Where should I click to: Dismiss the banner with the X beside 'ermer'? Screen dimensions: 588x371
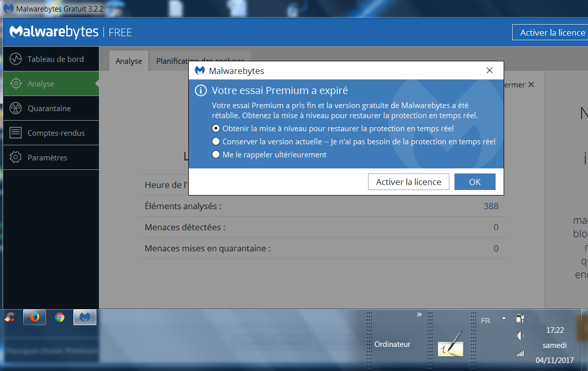[531, 85]
